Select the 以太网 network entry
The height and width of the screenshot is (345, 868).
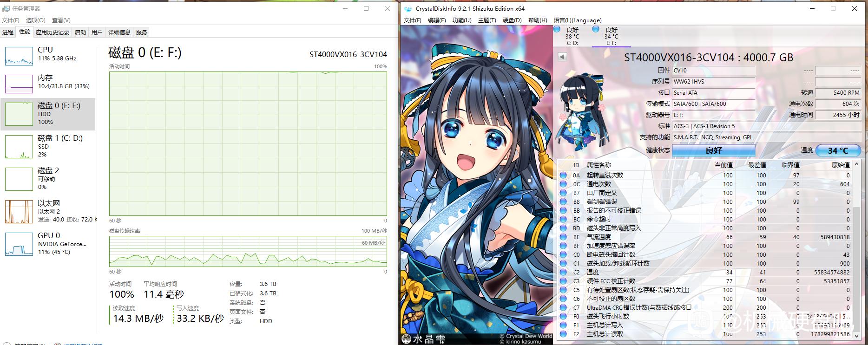(48, 211)
